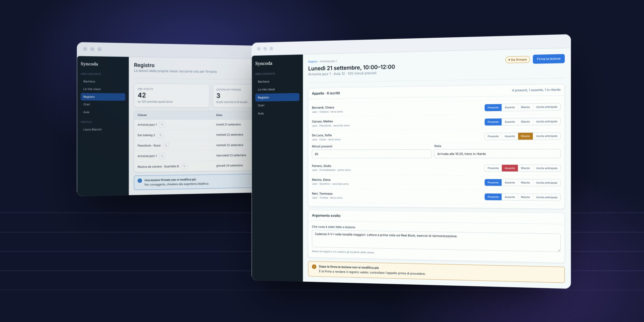
Task: Open Aule in the lesson detail window sidebar
Action: point(277,113)
